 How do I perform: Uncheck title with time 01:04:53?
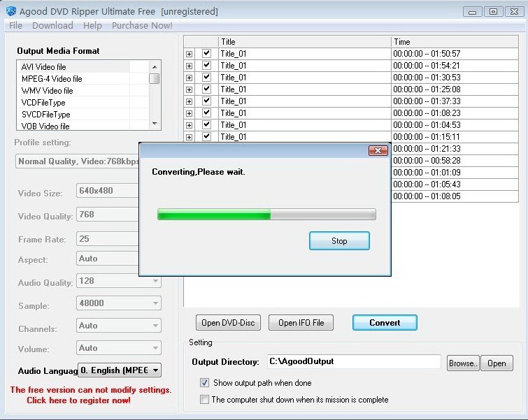[206, 125]
